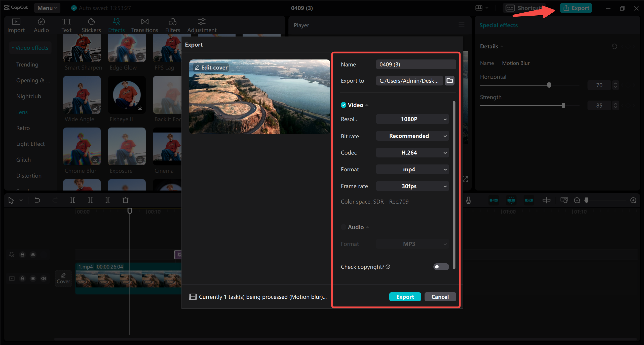Open the folder browser for the export path
Screen dimensions: 644x345
449,81
